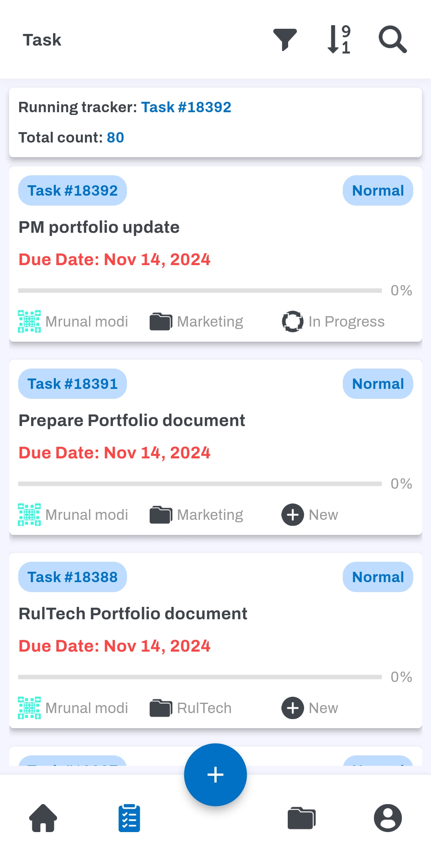This screenshot has width=431, height=868.
Task: Tap Mrunal modi avatar on Task #18391
Action: pos(29,515)
